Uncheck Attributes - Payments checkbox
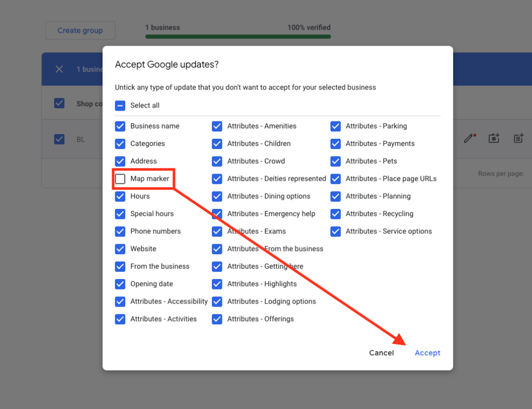 coord(336,143)
